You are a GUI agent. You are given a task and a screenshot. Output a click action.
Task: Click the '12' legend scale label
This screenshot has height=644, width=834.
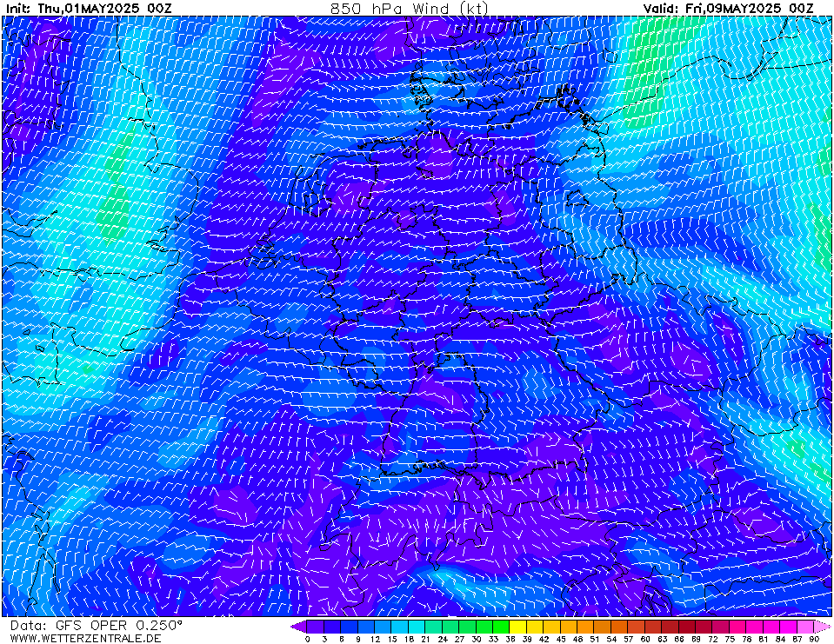375,639
